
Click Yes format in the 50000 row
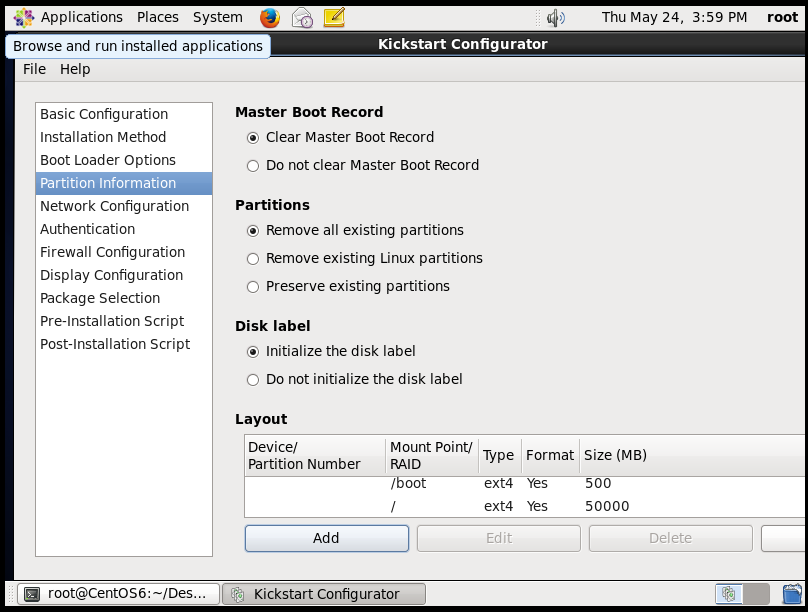click(537, 506)
